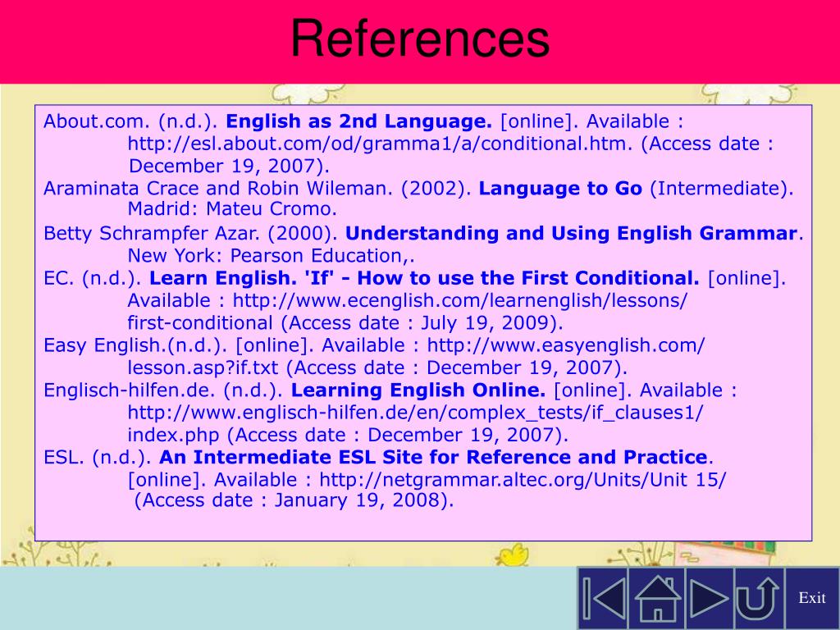Click 'Englisch-hilfen.de. (n.d.)' source name

click(163, 390)
